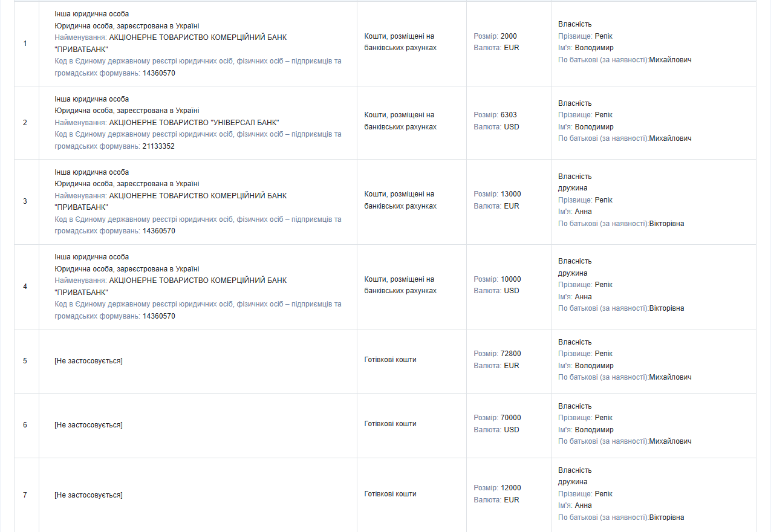Click "Кошти, розміщені на банківських рахунках" in row 2
771x532 pixels.
pos(400,121)
